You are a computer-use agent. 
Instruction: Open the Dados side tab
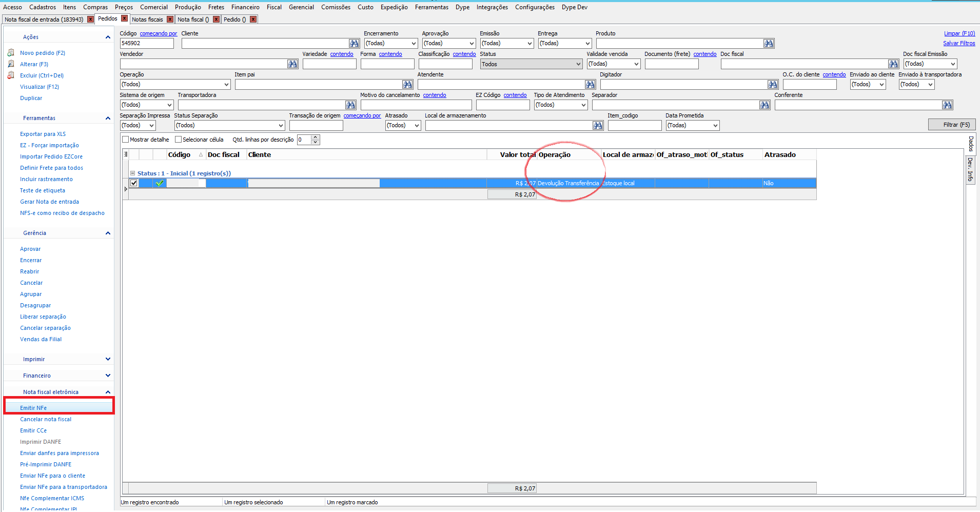[x=970, y=143]
